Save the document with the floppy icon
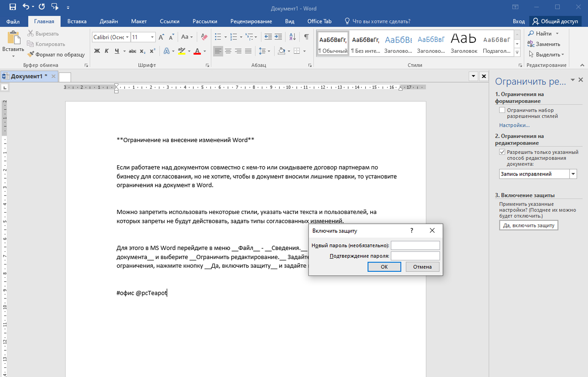The height and width of the screenshot is (377, 588). [x=12, y=7]
